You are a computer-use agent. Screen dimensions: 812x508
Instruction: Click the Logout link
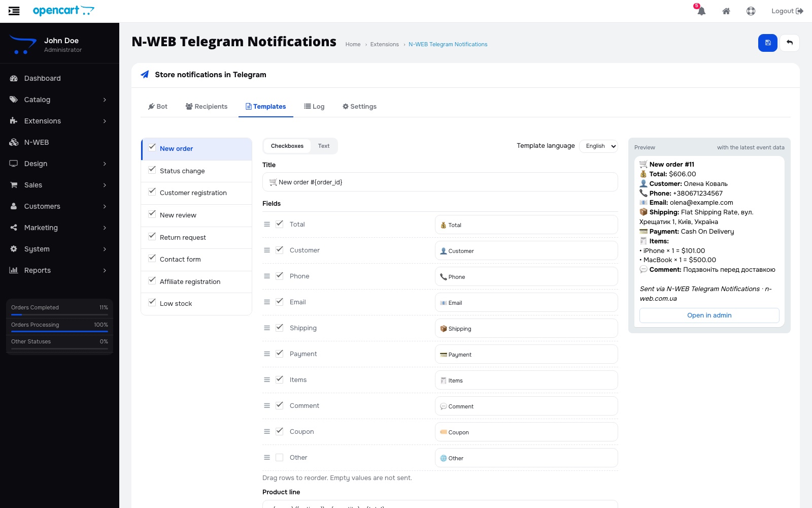coord(787,11)
